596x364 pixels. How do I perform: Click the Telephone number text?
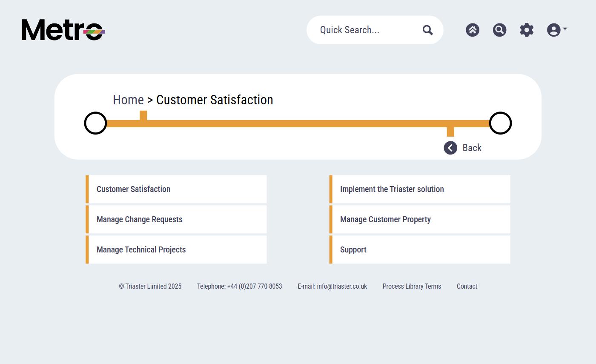[x=239, y=287]
